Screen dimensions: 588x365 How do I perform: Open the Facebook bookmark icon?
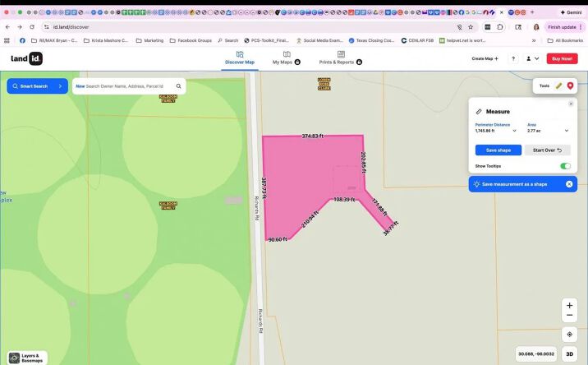click(x=22, y=40)
